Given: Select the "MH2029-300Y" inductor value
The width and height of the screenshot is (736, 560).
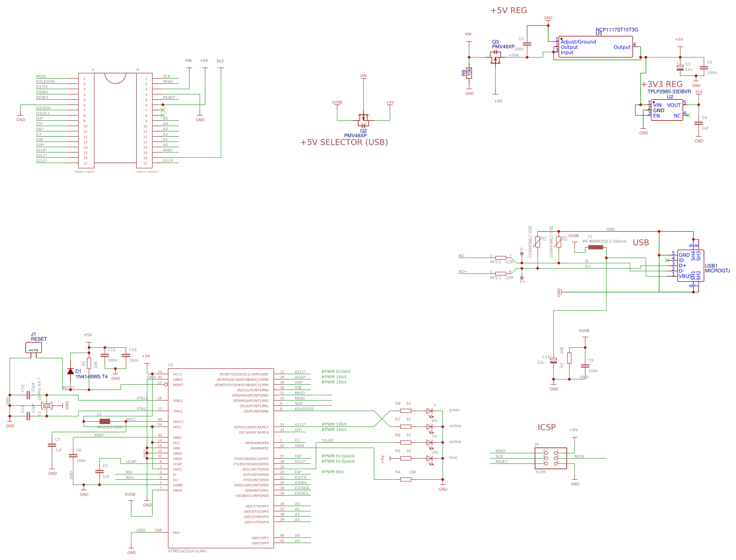Looking at the screenshot, I should tap(110, 427).
